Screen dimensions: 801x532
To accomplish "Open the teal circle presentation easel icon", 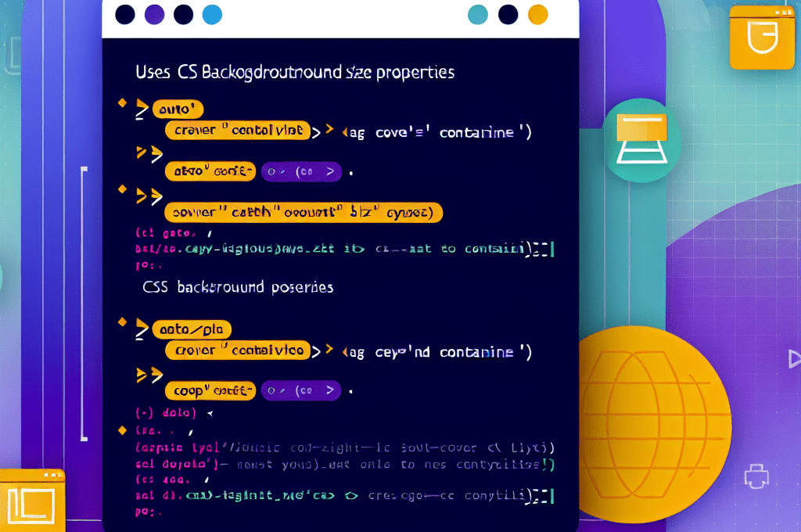I will [641, 140].
